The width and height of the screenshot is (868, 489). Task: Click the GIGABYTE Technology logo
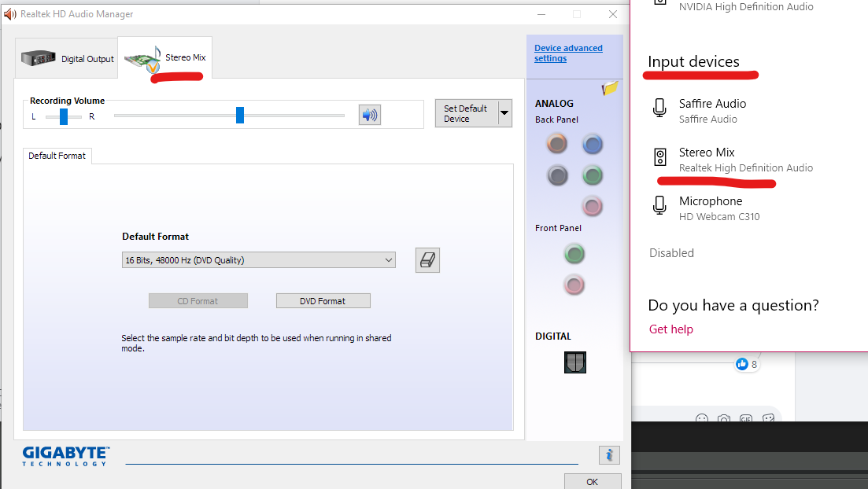point(66,456)
